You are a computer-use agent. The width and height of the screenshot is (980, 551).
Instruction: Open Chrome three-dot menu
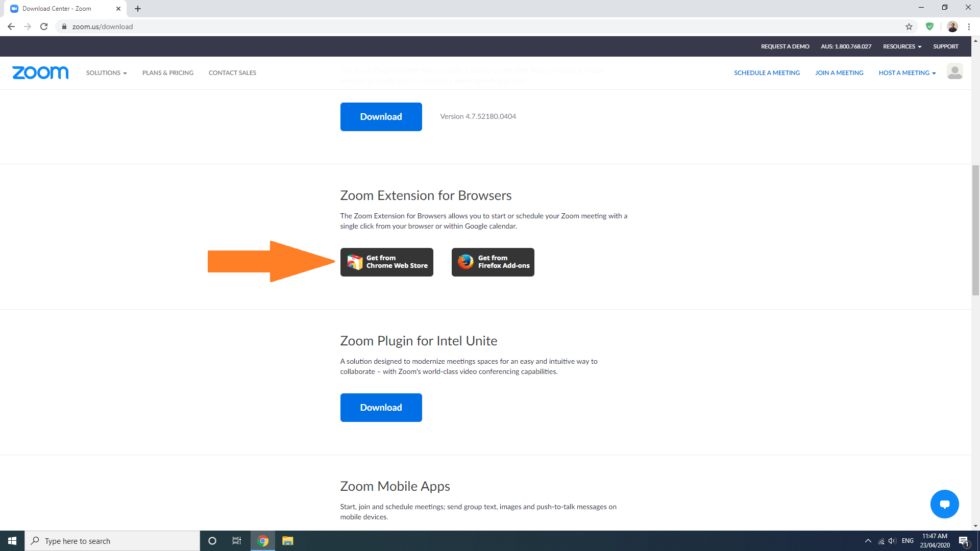969,27
